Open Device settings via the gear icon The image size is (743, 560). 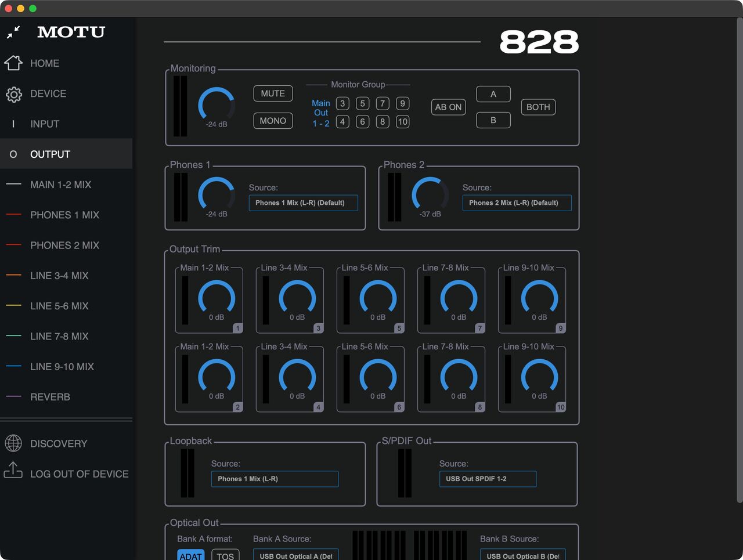[x=13, y=94]
